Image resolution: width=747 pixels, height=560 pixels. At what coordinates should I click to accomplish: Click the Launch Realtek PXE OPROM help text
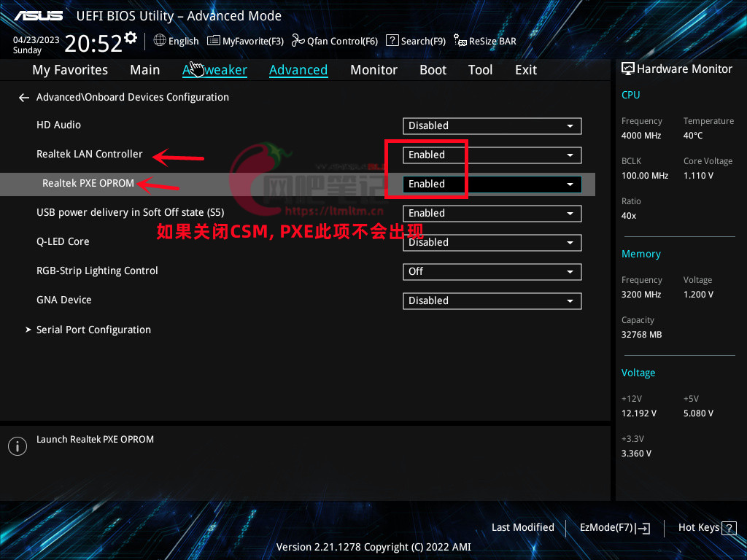point(96,440)
